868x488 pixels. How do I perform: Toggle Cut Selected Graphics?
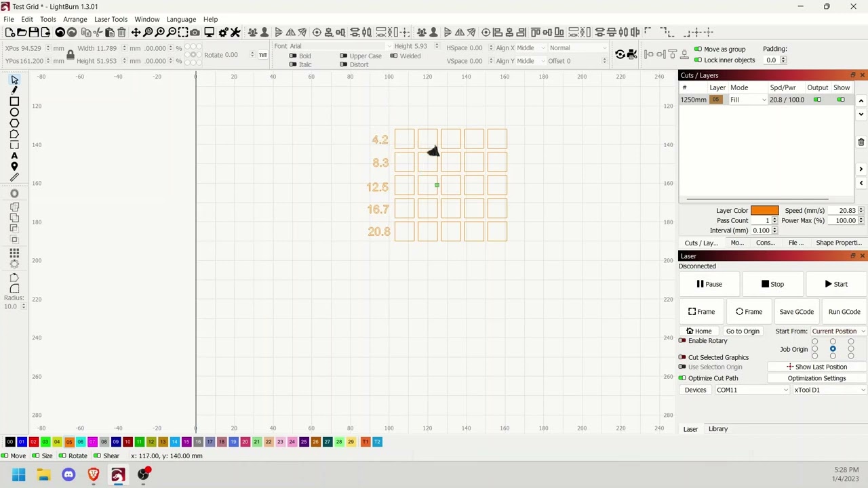click(682, 357)
